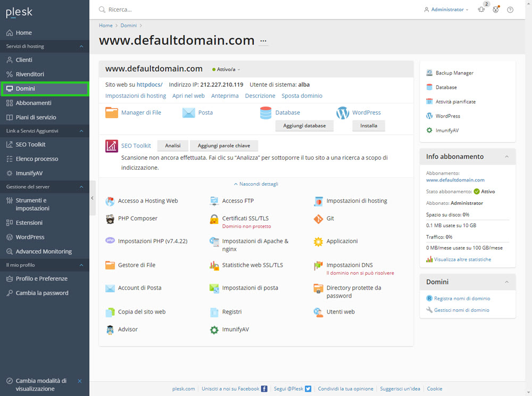532x396 pixels.
Task: Click the Cookie link in the footer
Action: (x=434, y=389)
